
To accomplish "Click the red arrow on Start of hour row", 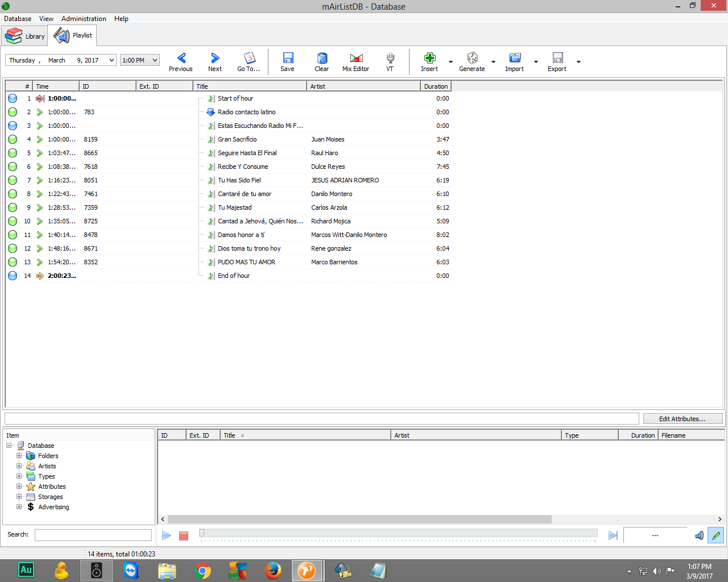I will 40,98.
